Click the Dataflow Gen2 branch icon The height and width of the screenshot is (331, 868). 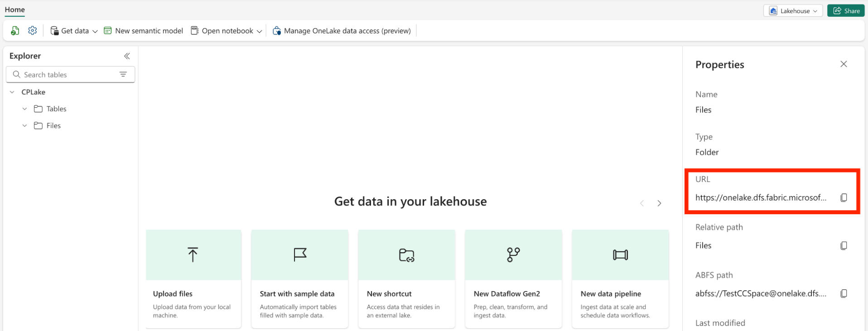click(513, 254)
